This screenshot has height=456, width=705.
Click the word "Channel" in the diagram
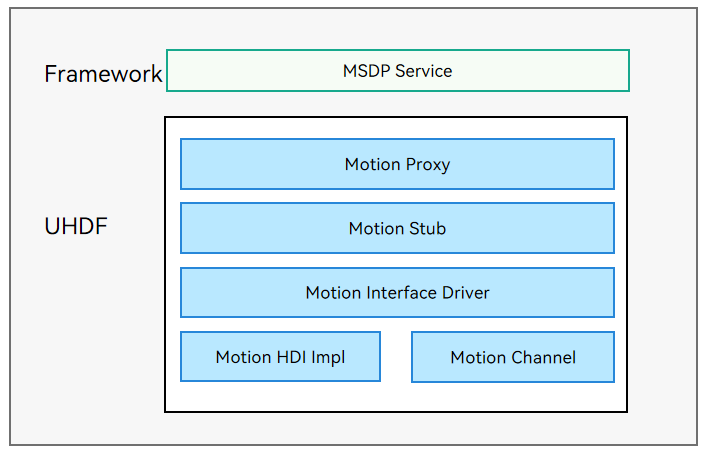[543, 358]
